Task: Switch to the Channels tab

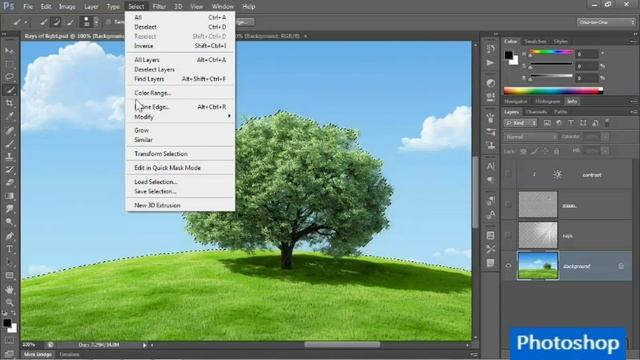Action: pyautogui.click(x=536, y=112)
